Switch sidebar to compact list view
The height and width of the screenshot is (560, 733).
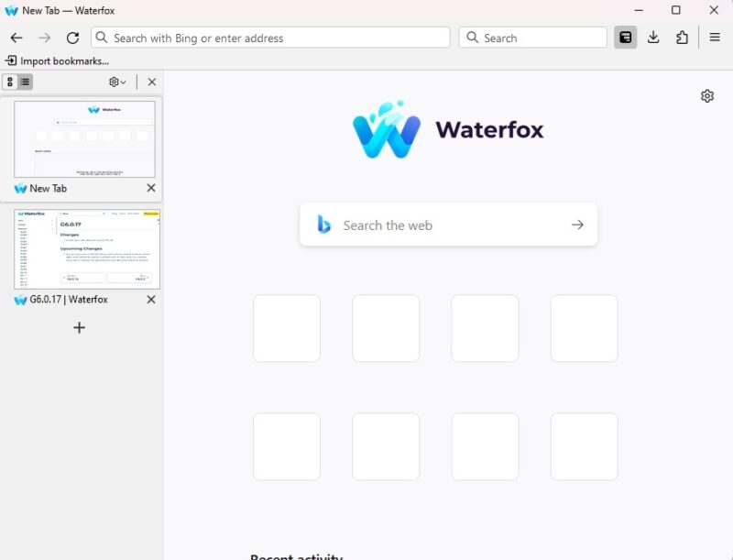(23, 82)
